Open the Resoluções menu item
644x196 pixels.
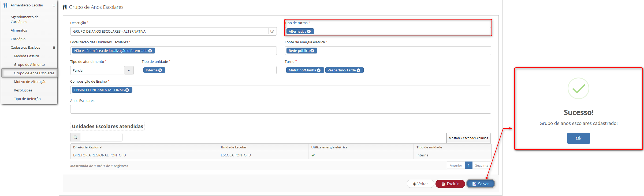click(x=23, y=90)
